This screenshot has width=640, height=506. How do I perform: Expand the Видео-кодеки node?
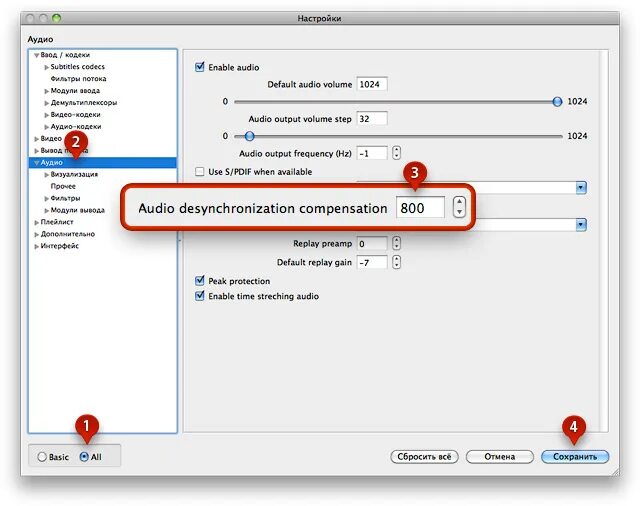[x=47, y=115]
